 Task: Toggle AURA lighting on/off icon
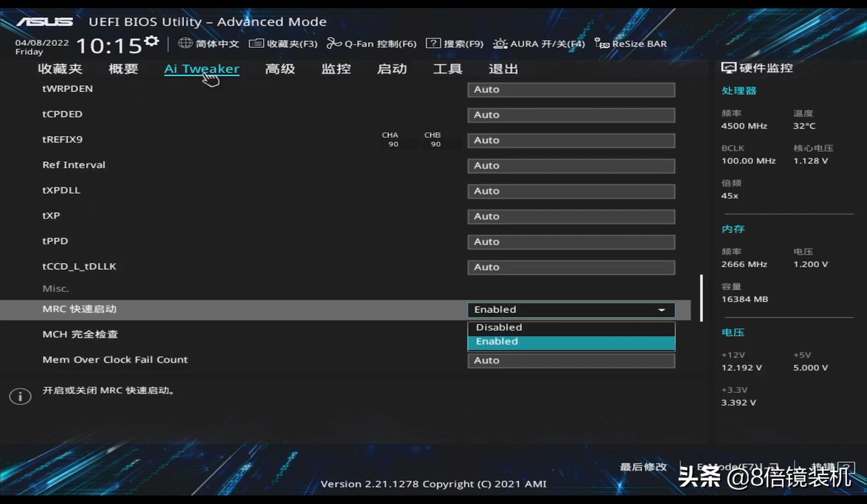[500, 43]
